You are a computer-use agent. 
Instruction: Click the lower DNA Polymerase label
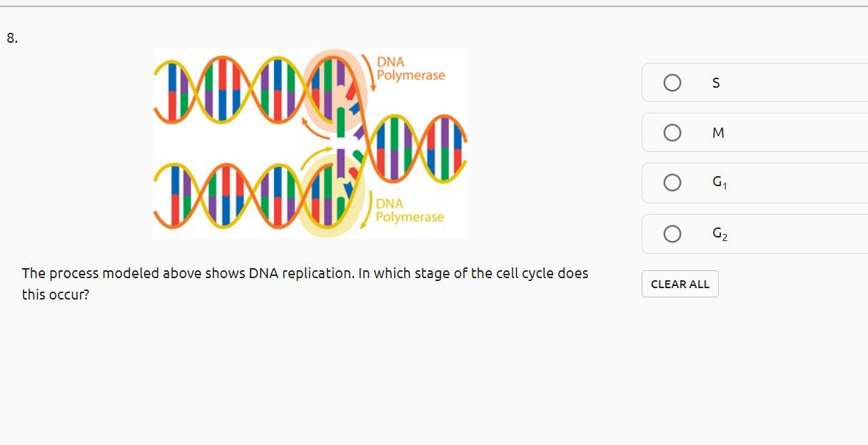[410, 210]
